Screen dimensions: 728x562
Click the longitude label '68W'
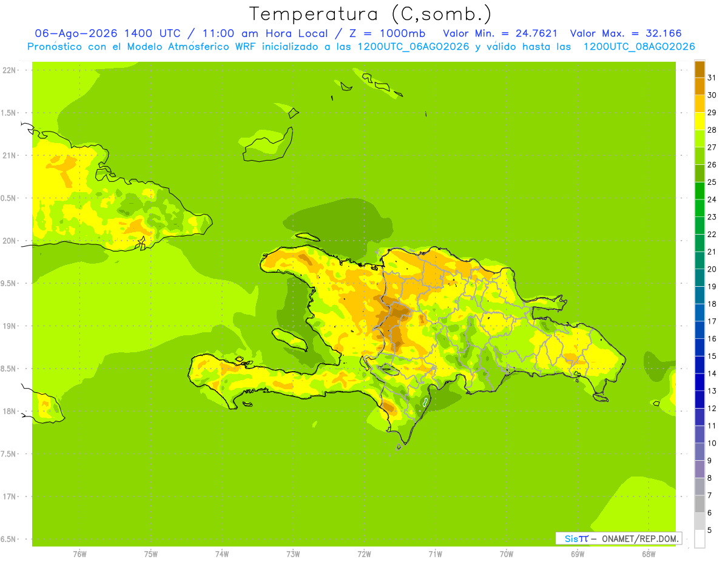(x=649, y=554)
